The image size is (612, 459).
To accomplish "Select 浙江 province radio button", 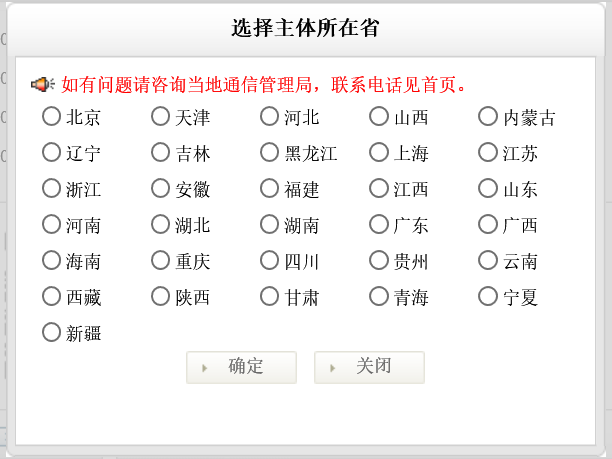I will (51, 189).
